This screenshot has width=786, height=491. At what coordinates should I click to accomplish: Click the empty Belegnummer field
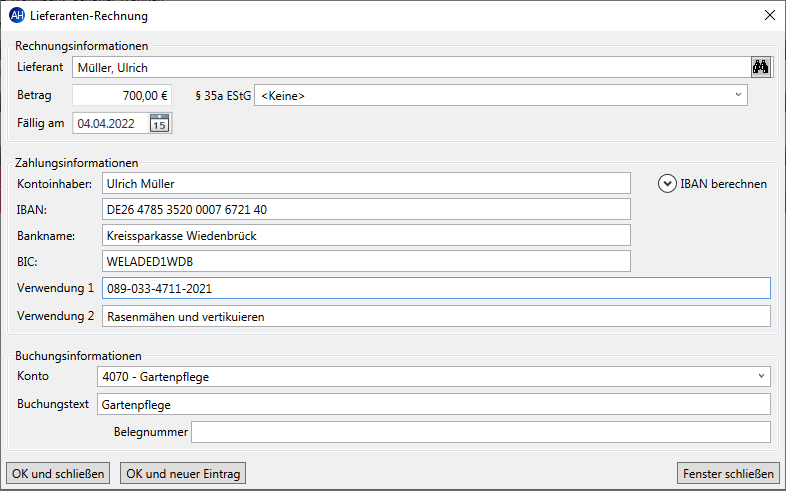tap(481, 432)
